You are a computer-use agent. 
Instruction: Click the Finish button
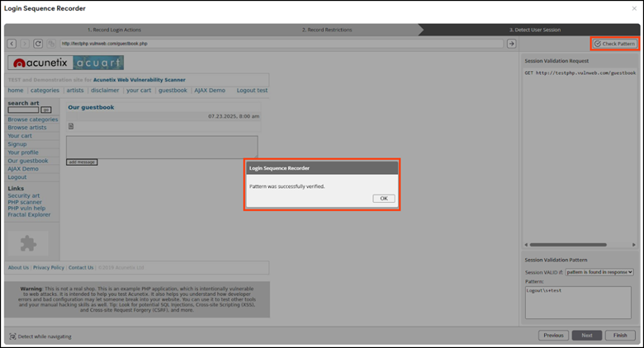620,336
